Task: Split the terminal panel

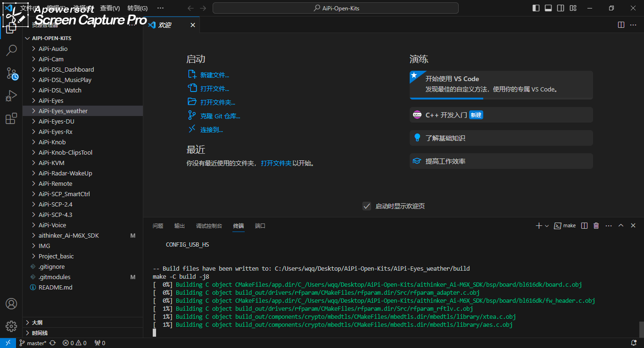Action: coord(584,226)
